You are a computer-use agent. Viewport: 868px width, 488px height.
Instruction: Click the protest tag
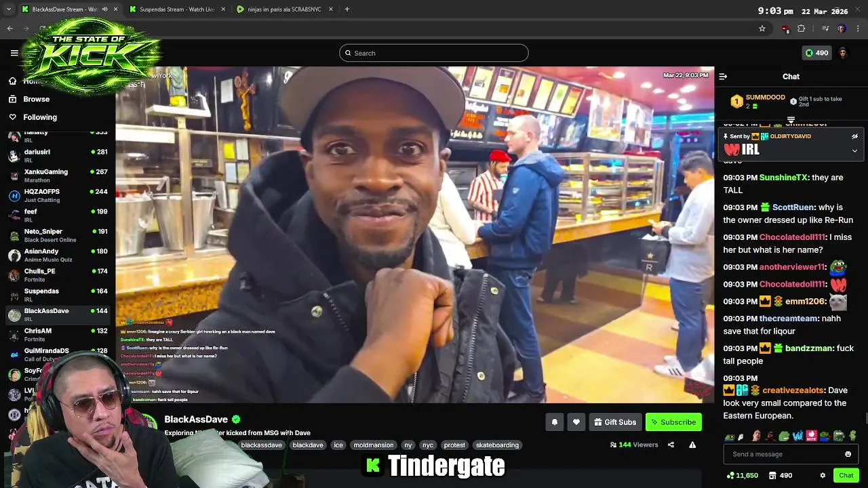click(454, 445)
